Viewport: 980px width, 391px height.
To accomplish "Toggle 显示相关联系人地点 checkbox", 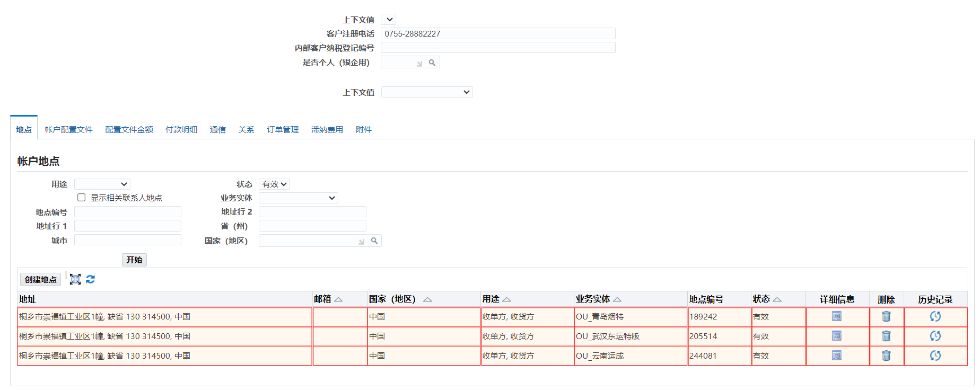I will (x=82, y=198).
